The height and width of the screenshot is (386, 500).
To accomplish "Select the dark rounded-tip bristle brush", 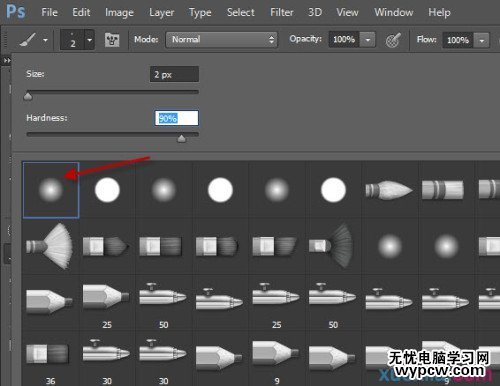I will pos(217,246).
